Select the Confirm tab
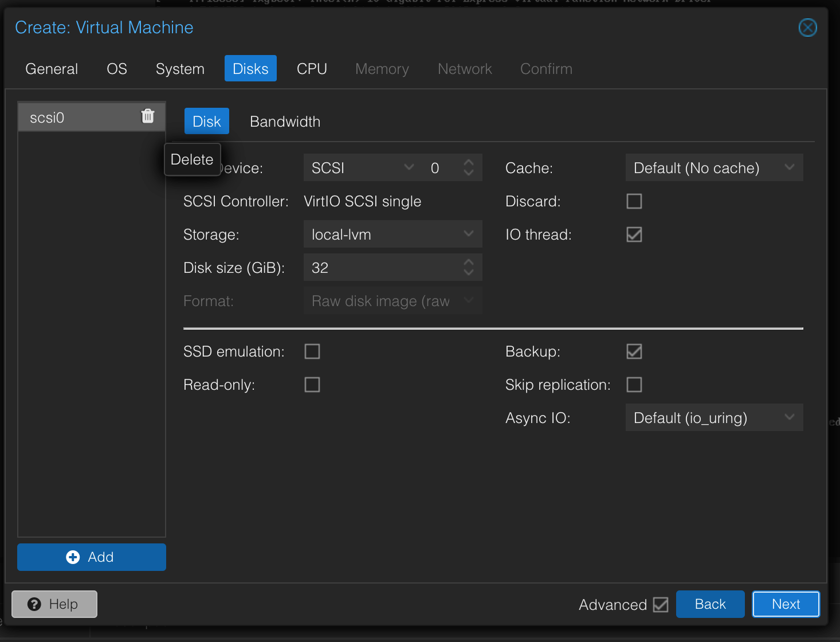 point(546,69)
